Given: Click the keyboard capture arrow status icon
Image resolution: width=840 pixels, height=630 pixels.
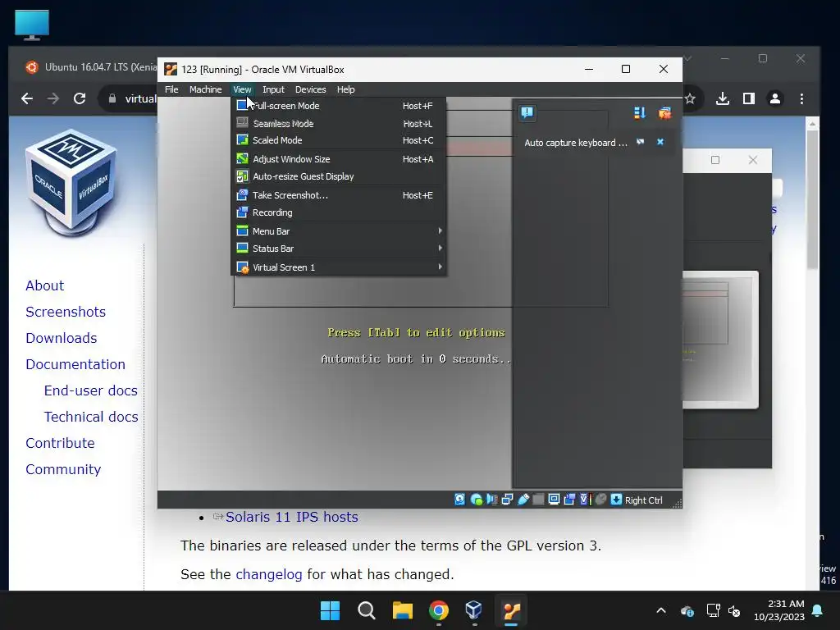Looking at the screenshot, I should pos(616,500).
